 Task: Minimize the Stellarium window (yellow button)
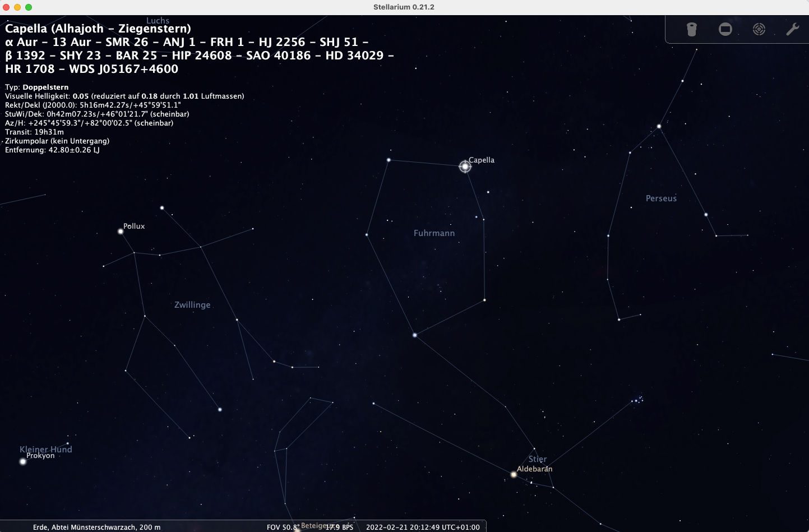point(17,7)
